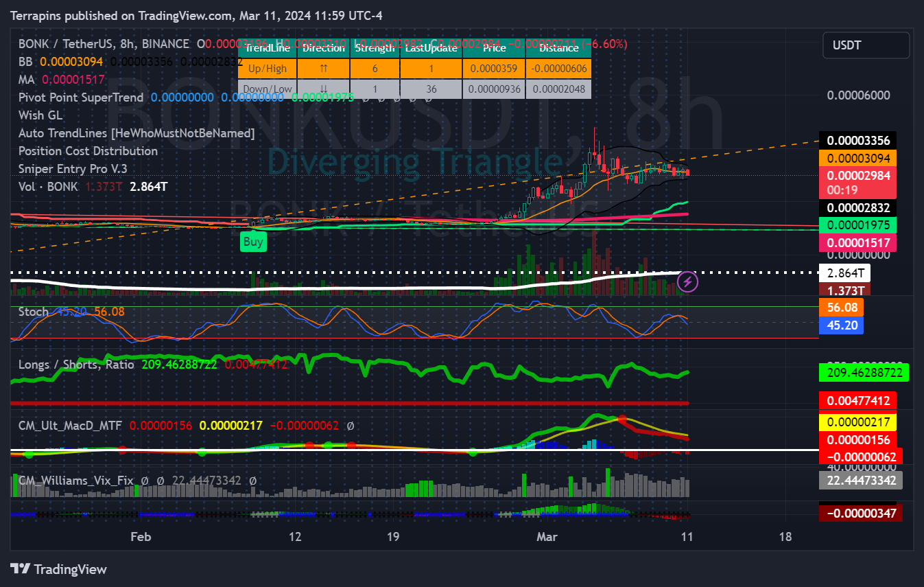Click the green 209.46288722 ratio label
This screenshot has width=924, height=587.
864,373
